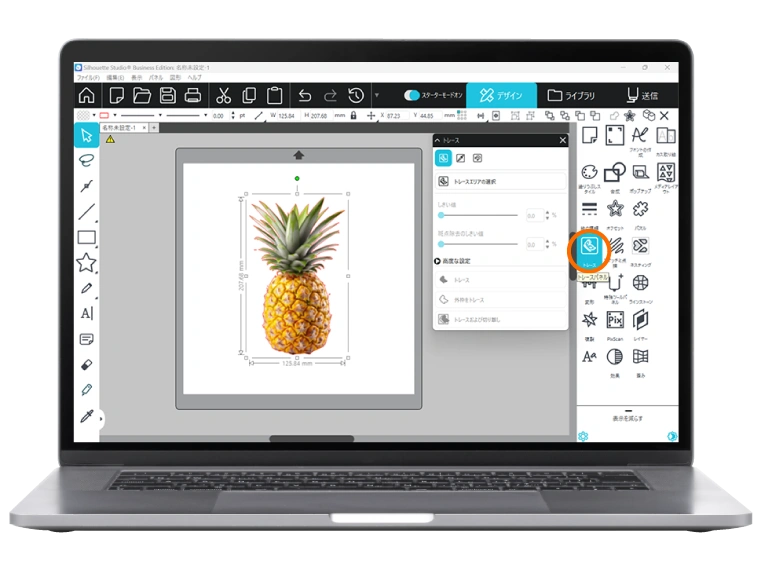Click the Undo arrow icon

tap(305, 96)
